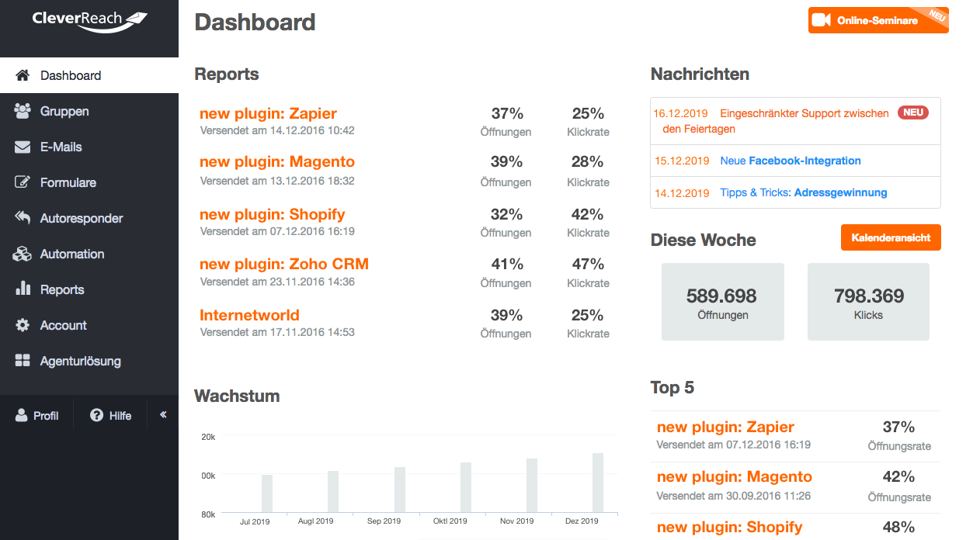Open the Neue Facebook-Integration news link
The height and width of the screenshot is (540, 980).
791,161
